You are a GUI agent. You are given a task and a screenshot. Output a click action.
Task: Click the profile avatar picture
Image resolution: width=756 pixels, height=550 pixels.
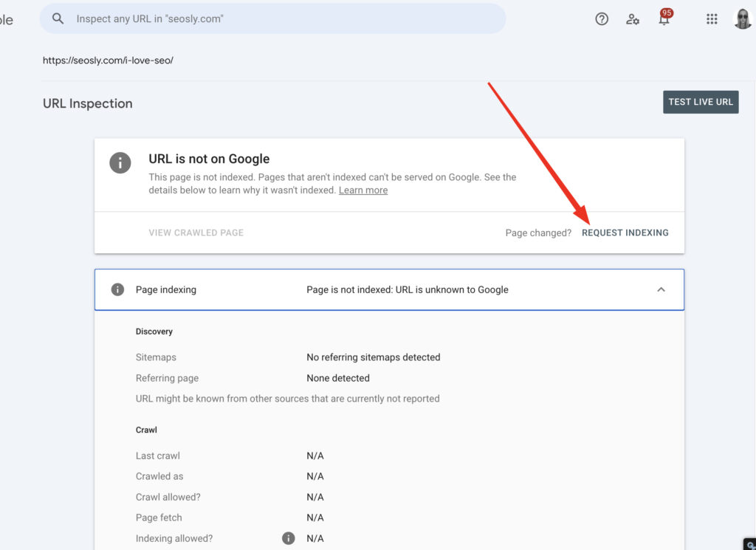click(x=742, y=18)
